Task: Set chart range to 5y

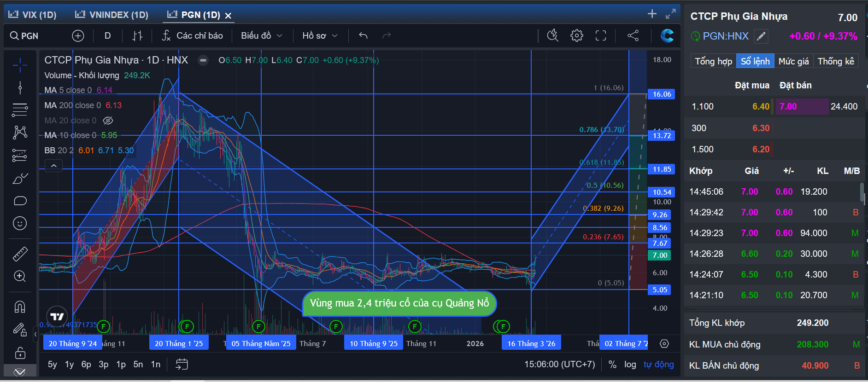Action: click(x=53, y=365)
